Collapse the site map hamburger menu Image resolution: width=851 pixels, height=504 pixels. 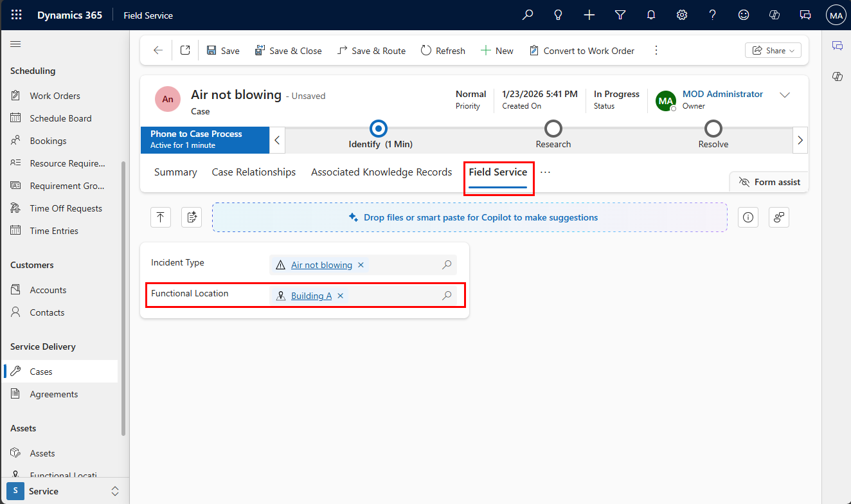pyautogui.click(x=16, y=44)
